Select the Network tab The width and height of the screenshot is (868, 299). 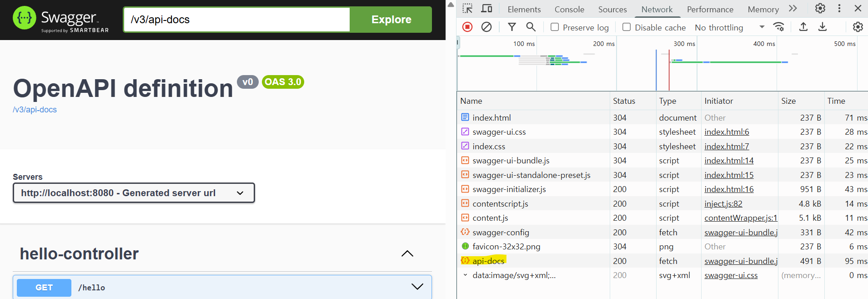pos(657,9)
